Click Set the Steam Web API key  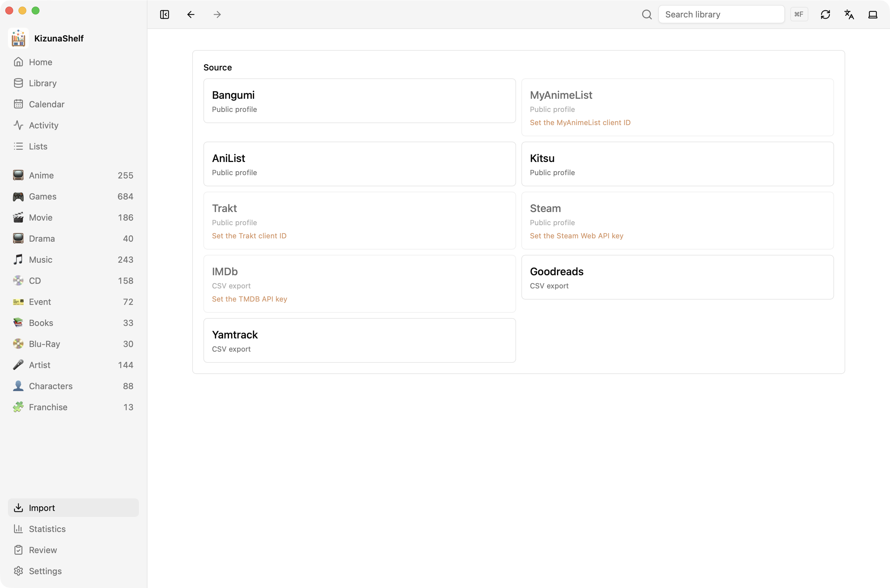point(576,235)
